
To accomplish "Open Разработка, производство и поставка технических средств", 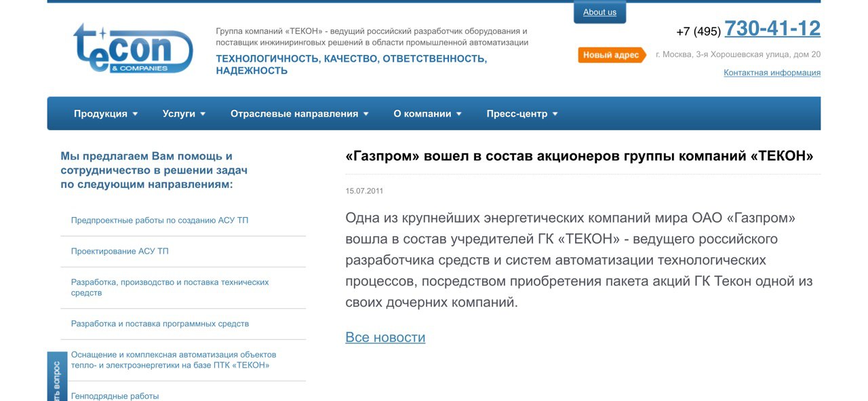I will [170, 288].
